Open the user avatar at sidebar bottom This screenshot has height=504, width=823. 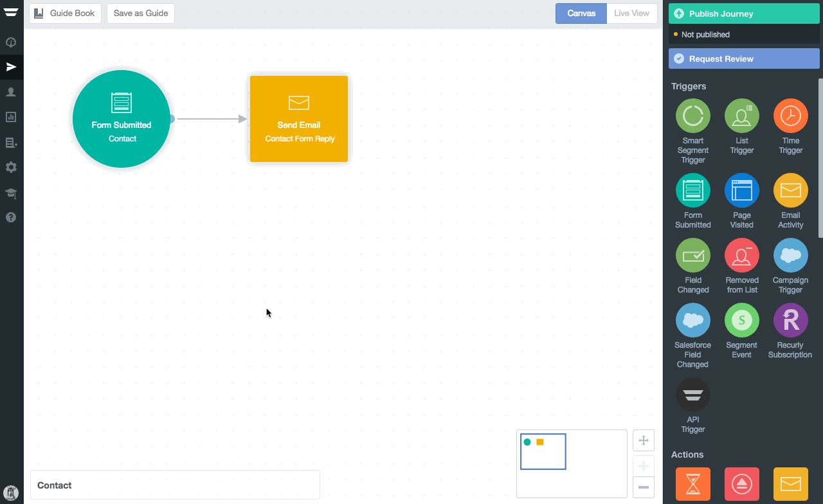click(11, 492)
